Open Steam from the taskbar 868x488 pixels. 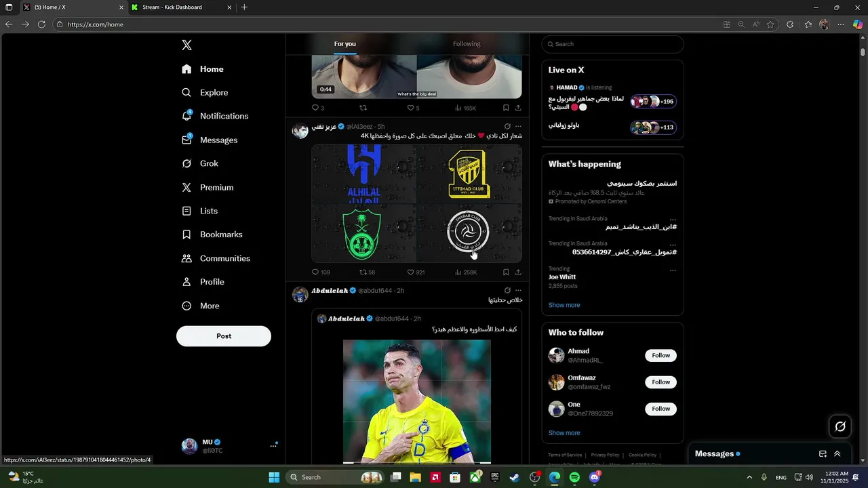[515, 477]
